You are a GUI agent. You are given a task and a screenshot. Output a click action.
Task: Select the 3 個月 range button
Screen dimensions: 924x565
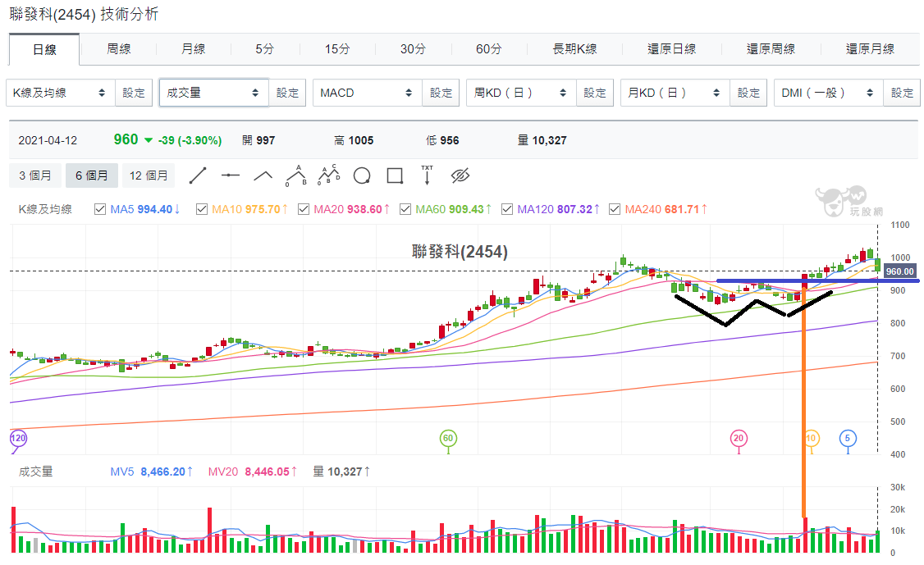point(34,175)
